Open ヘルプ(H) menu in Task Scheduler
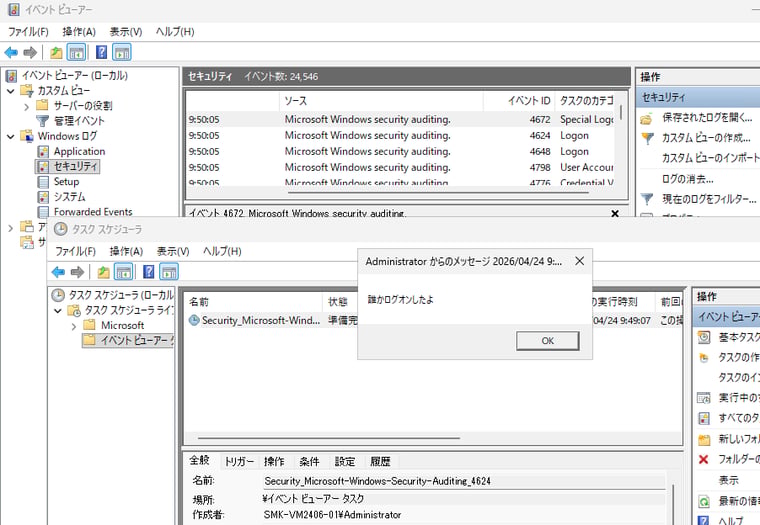Image resolution: width=760 pixels, height=525 pixels. (x=222, y=252)
